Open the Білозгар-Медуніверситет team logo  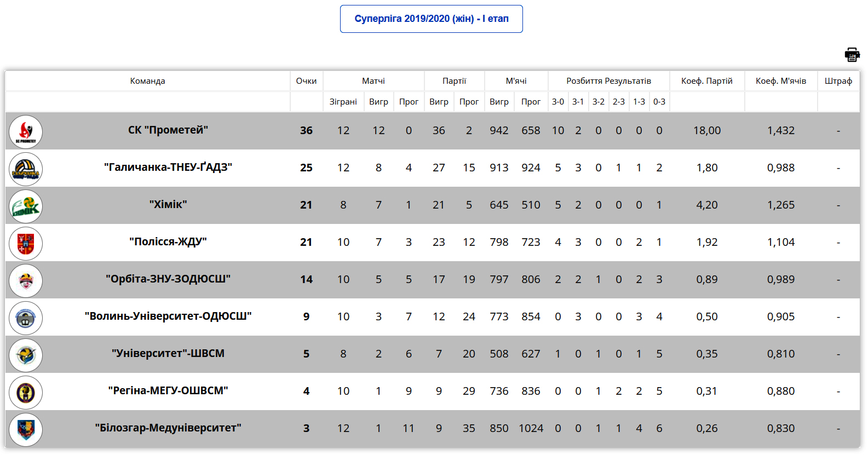26,430
